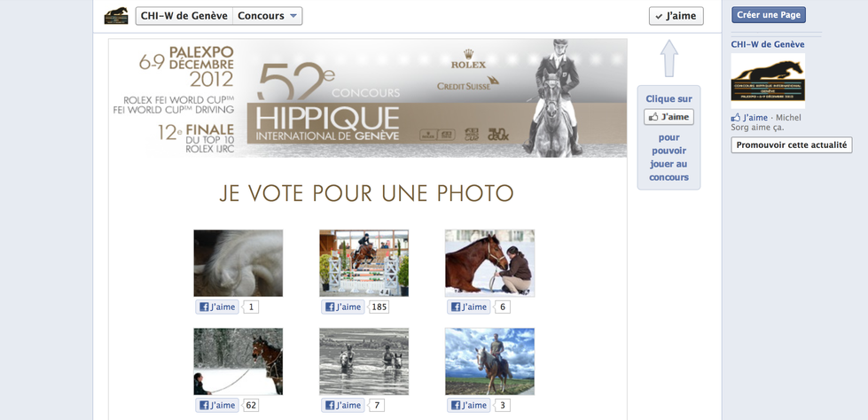
Task: Click the Concours Hippique Genève banner
Action: [368, 98]
